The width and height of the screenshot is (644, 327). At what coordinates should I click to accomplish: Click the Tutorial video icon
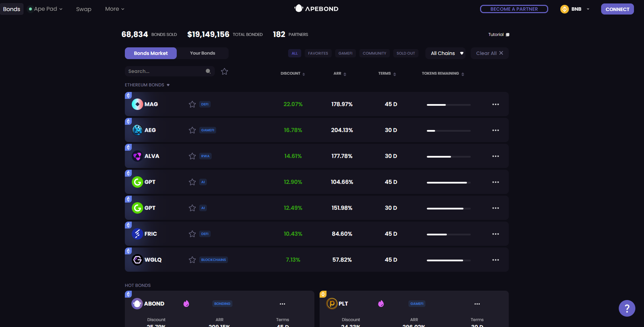tap(507, 35)
